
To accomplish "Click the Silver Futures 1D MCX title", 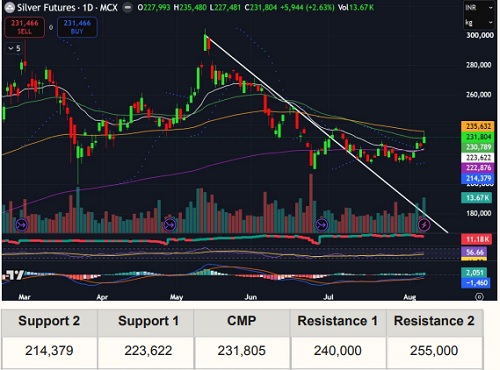I will (x=67, y=7).
